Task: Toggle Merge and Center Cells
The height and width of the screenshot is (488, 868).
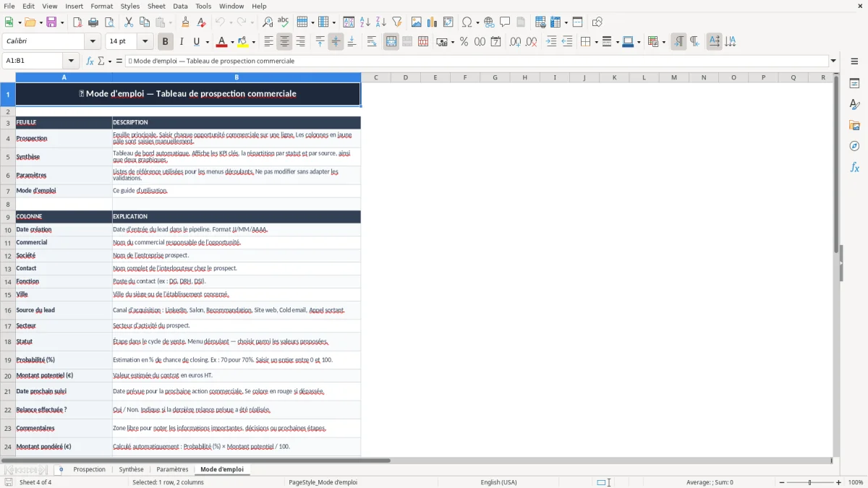Action: 391,42
